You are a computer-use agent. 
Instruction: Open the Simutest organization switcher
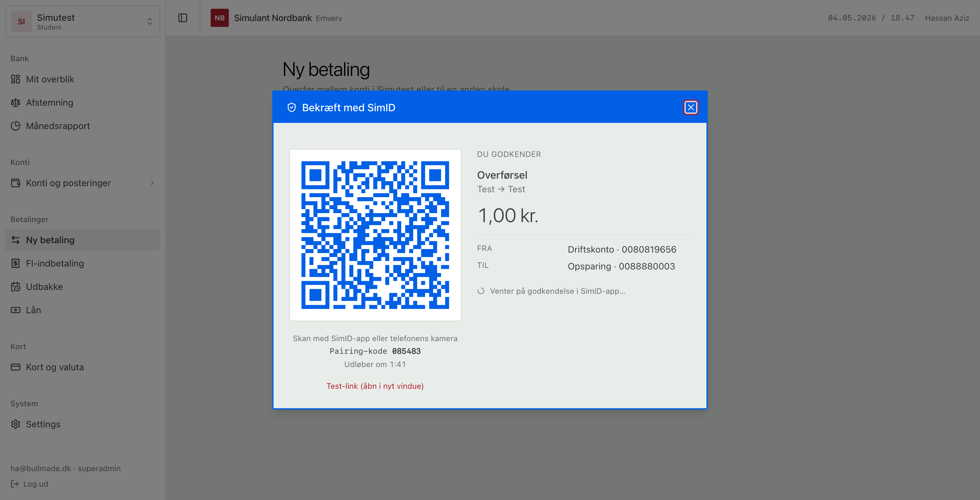pyautogui.click(x=83, y=21)
